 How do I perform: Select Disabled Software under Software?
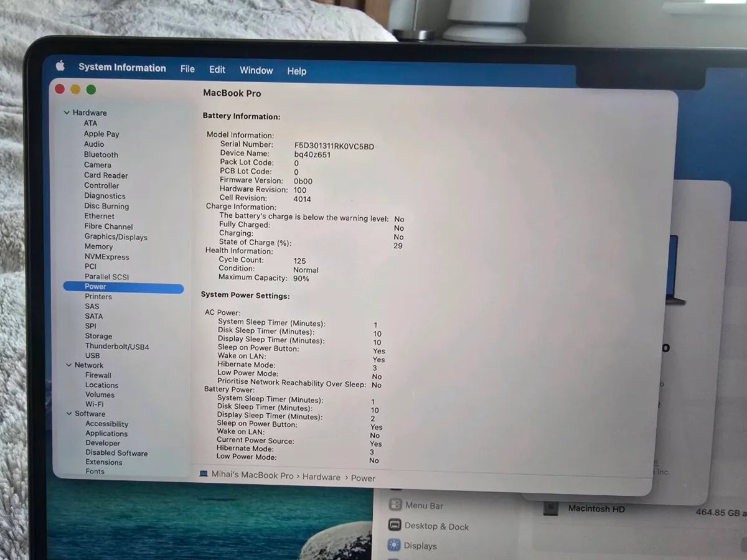pyautogui.click(x=116, y=453)
